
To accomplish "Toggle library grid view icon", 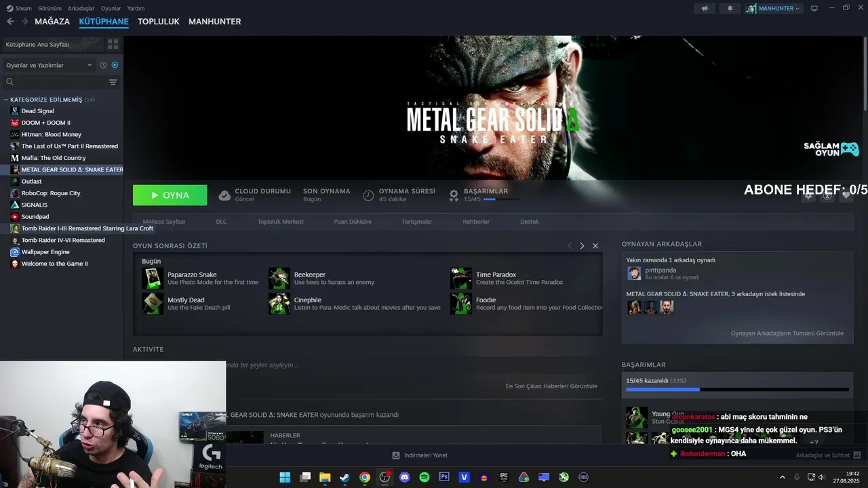I will [x=113, y=44].
